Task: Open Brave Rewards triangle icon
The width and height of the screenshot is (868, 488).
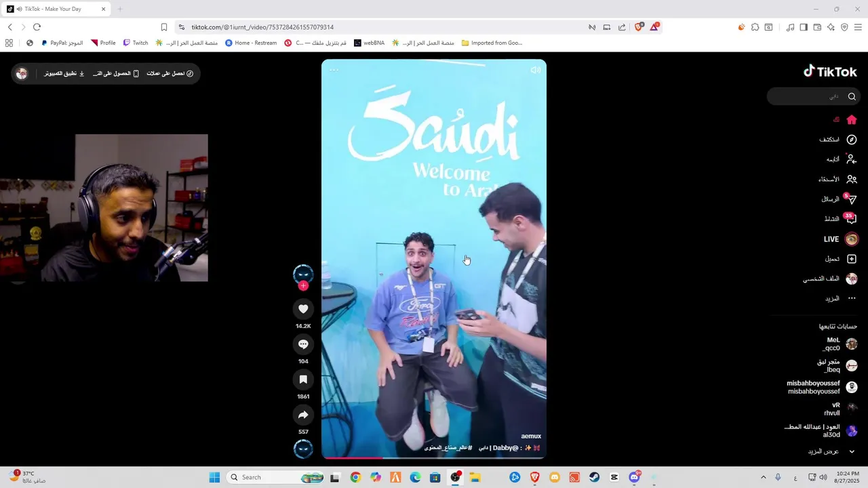Action: coord(654,27)
